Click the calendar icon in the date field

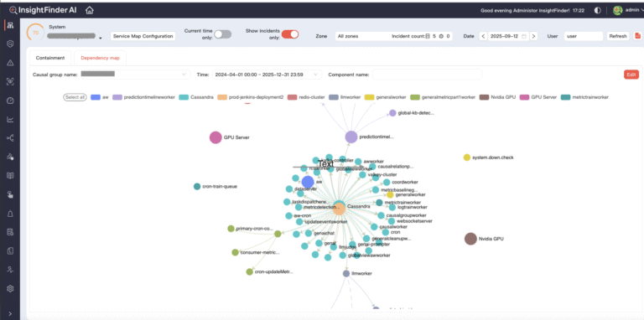tap(523, 36)
